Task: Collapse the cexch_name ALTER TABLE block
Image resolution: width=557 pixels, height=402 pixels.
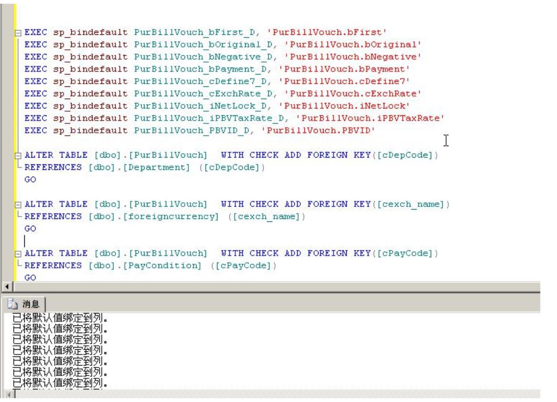Action: click(18, 205)
